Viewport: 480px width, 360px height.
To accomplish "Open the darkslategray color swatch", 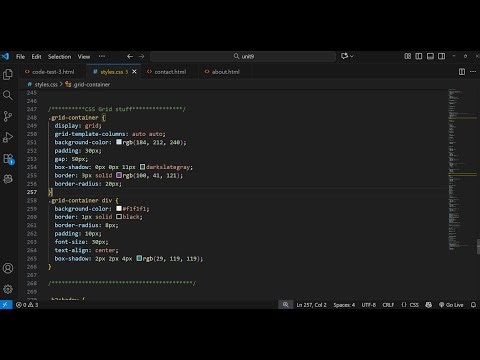I will (142, 167).
